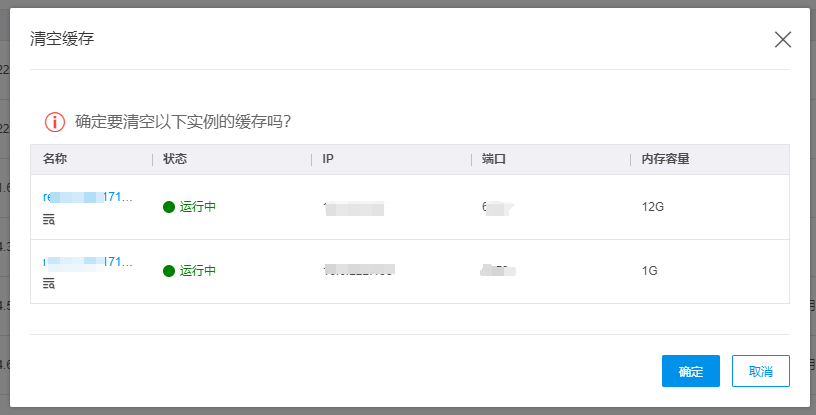Click the 状态 column header

click(175, 159)
